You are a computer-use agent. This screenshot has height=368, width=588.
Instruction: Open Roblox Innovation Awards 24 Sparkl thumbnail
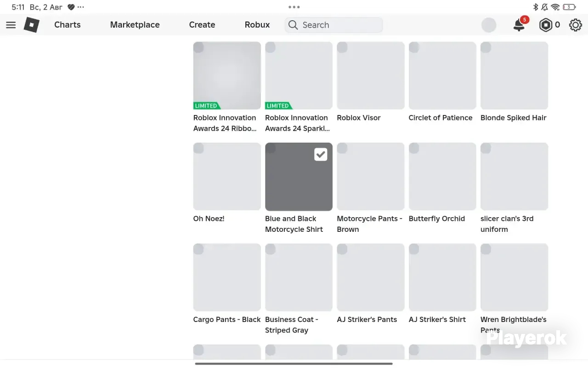point(299,75)
